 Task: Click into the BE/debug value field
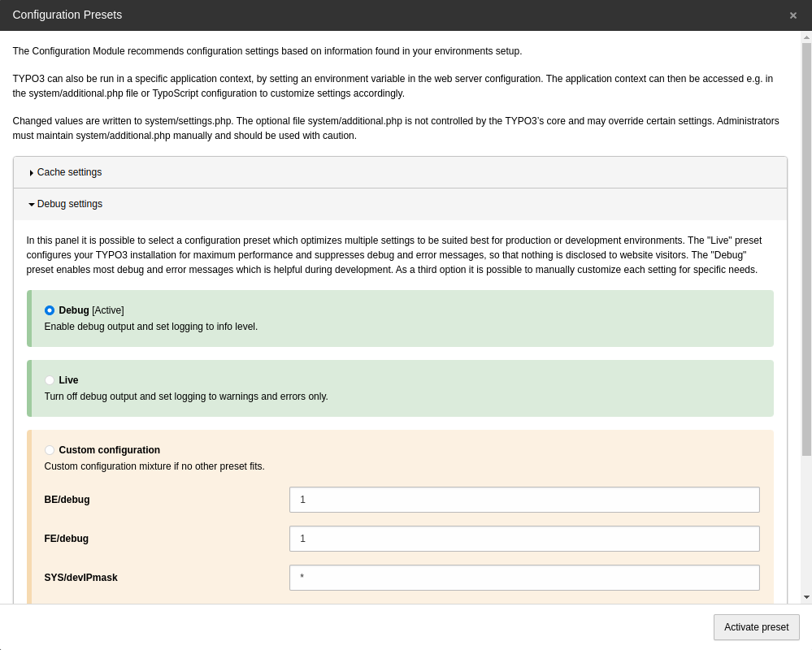coord(524,500)
